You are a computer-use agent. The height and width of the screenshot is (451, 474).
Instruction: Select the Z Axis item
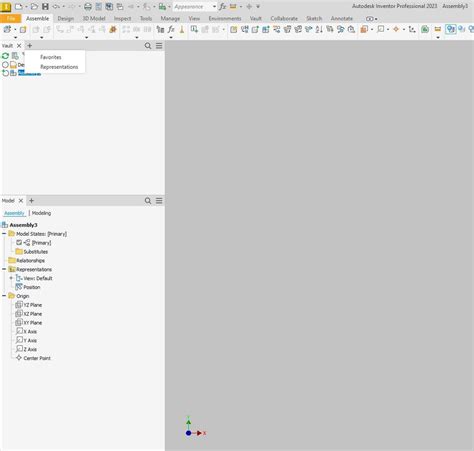point(30,349)
